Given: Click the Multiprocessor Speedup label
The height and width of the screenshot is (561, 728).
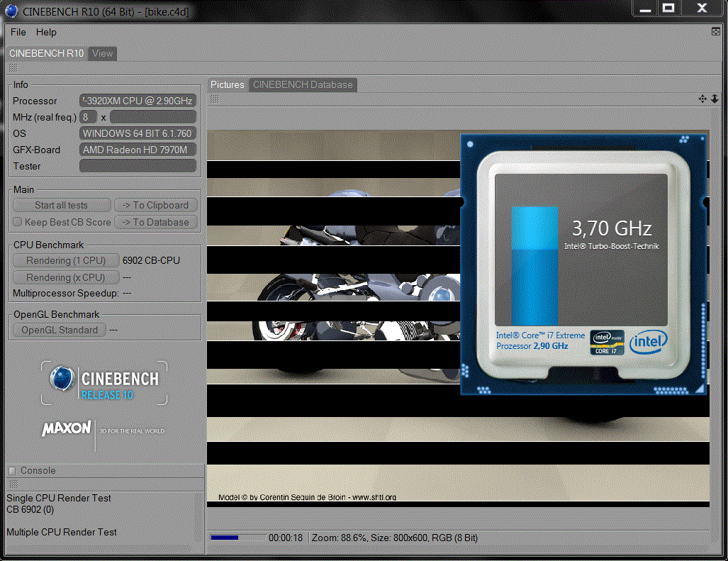Looking at the screenshot, I should [x=66, y=293].
